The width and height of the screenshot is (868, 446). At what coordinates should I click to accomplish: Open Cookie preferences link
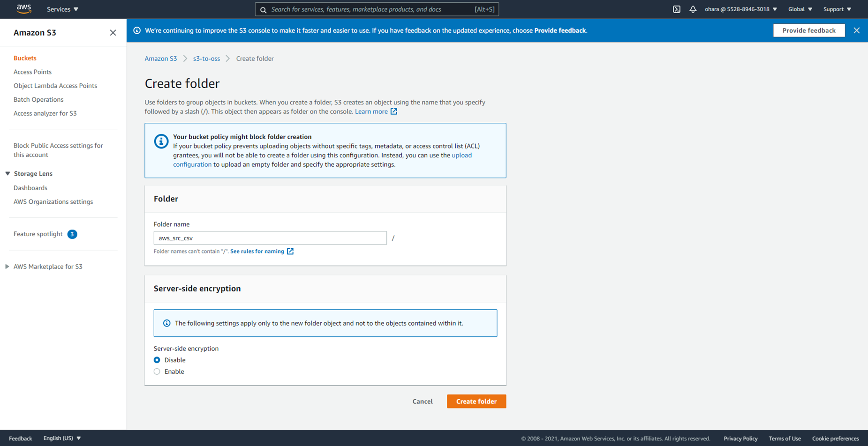pos(836,439)
